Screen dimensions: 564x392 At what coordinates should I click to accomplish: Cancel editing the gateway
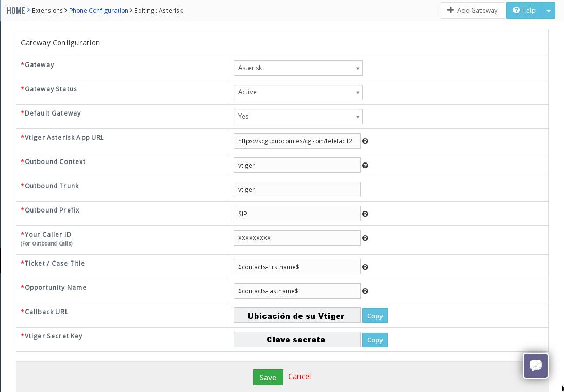pyautogui.click(x=300, y=377)
